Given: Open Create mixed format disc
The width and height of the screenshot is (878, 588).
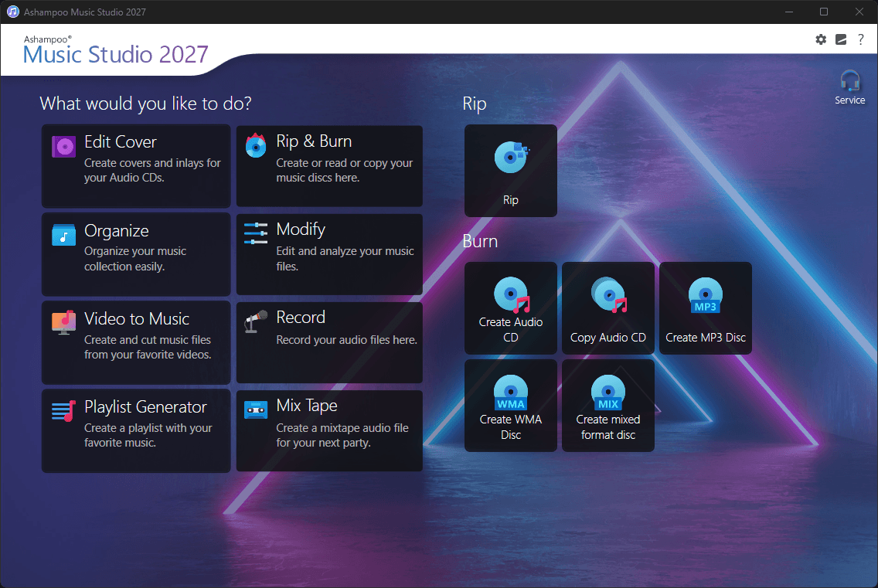Looking at the screenshot, I should pyautogui.click(x=608, y=406).
